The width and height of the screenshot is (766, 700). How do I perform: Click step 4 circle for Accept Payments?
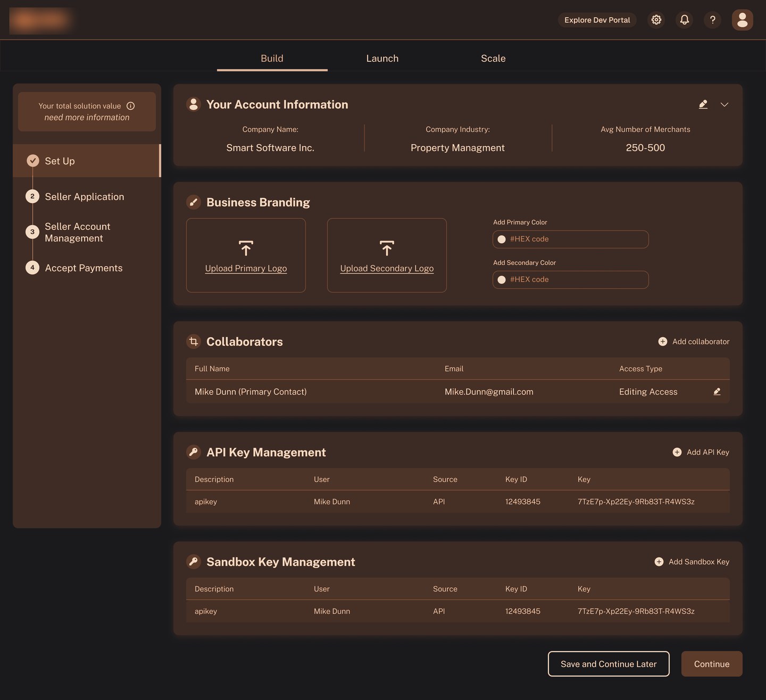tap(32, 268)
